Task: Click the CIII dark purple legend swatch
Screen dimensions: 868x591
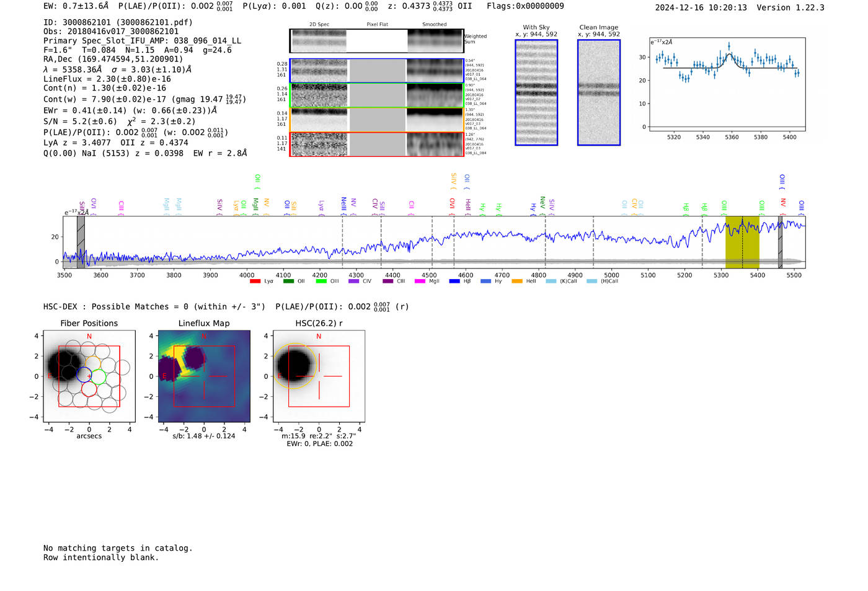Action: pos(387,282)
